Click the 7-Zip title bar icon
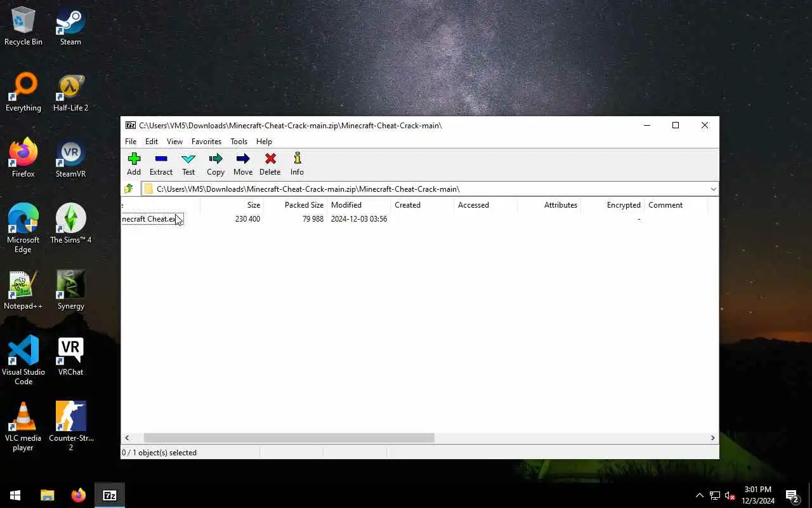812x508 pixels. [x=131, y=125]
